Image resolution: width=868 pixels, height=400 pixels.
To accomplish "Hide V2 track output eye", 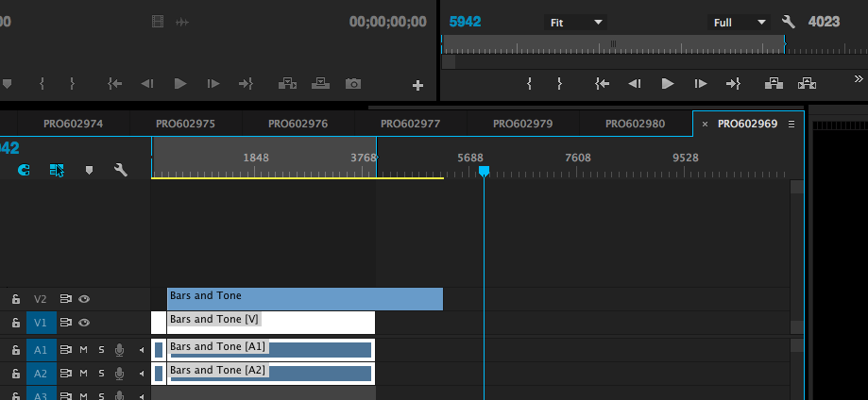I will pos(84,299).
